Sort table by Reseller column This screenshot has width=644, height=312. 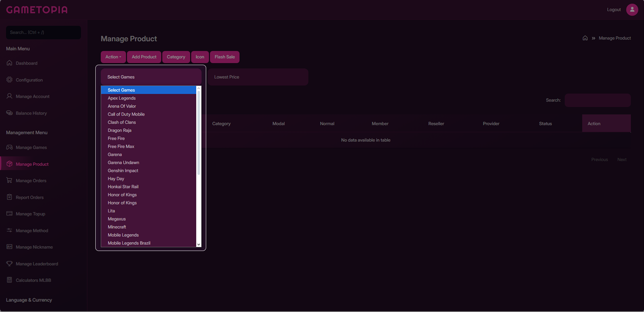[436, 124]
